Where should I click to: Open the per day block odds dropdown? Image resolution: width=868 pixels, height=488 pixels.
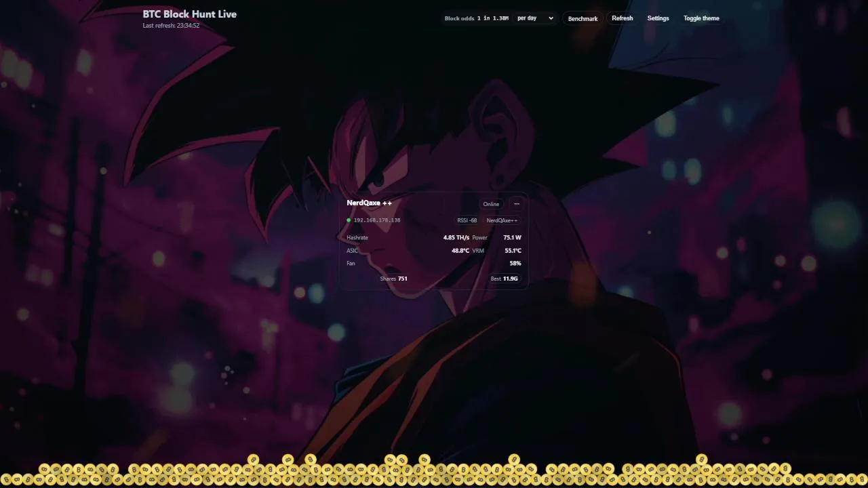click(535, 18)
